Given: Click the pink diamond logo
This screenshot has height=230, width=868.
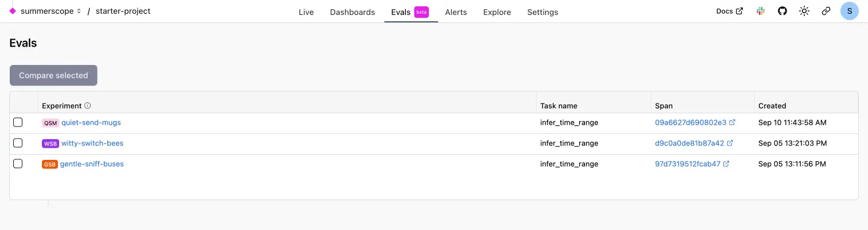Looking at the screenshot, I should [x=13, y=11].
